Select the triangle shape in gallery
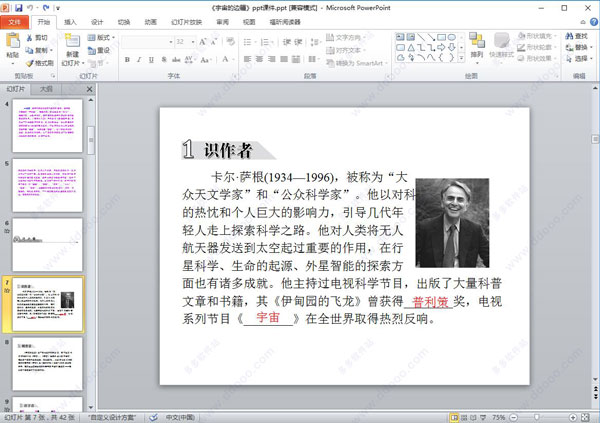The width and height of the screenshot is (600, 423). click(x=411, y=47)
